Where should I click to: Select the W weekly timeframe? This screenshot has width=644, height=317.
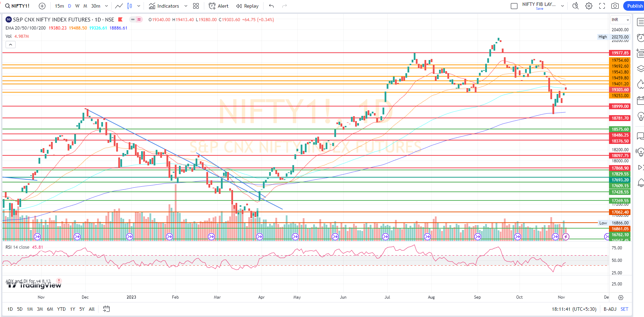(x=77, y=6)
